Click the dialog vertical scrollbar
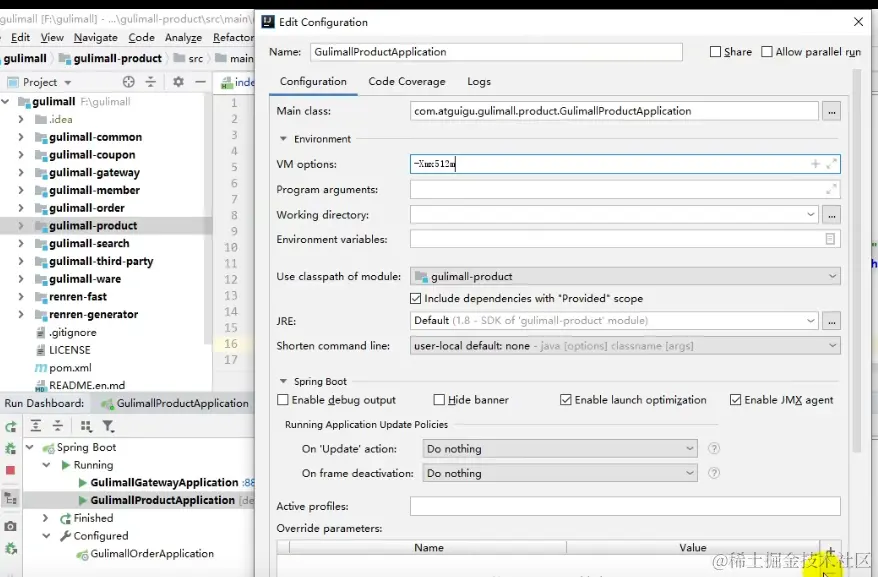This screenshot has width=878, height=577. click(x=856, y=260)
